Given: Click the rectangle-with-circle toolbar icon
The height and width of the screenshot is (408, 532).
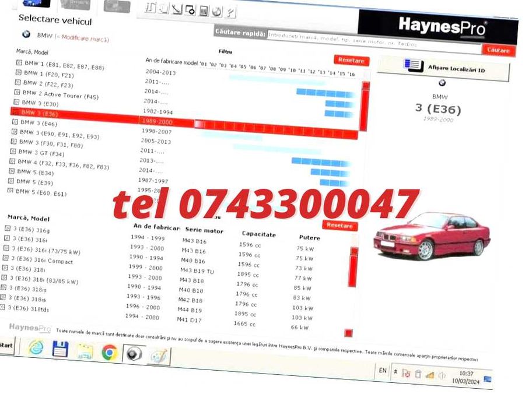Looking at the screenshot, I should (x=190, y=10).
